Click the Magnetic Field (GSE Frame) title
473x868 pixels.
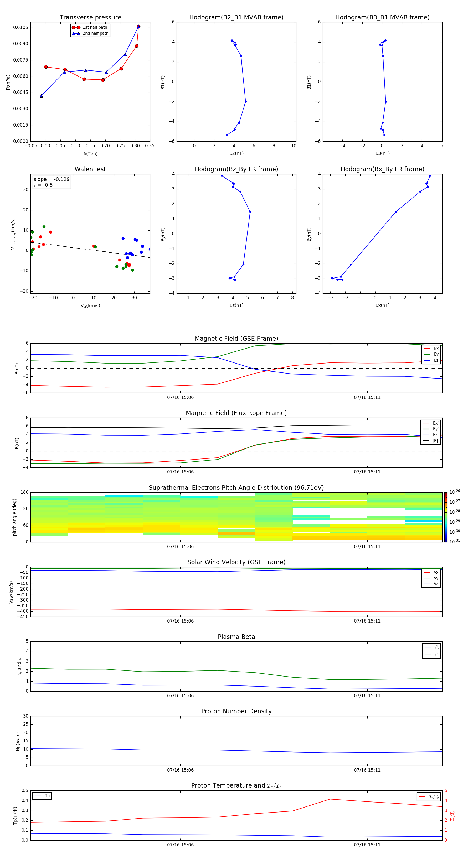click(x=236, y=339)
